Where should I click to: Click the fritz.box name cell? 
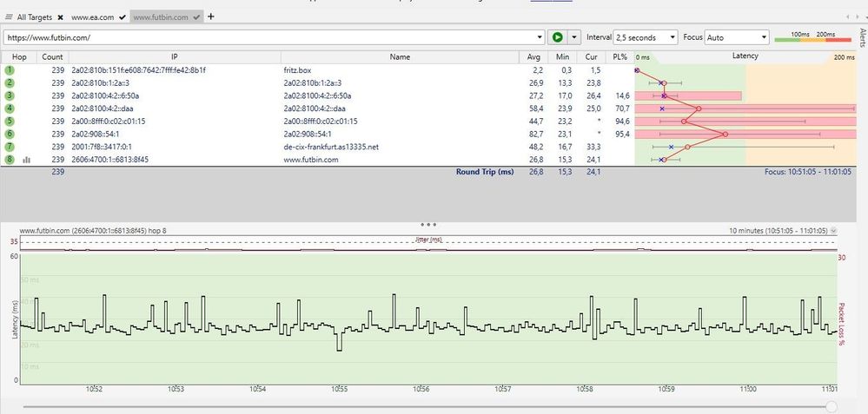[x=296, y=70]
